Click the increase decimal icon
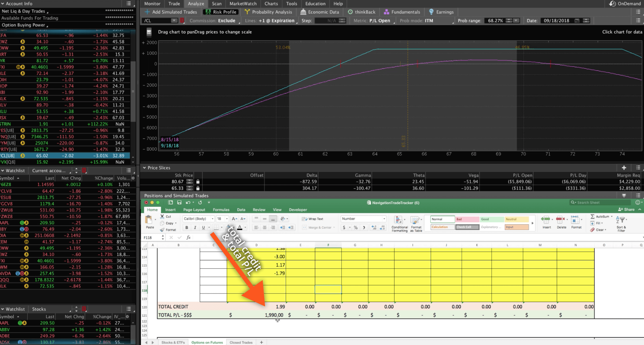This screenshot has width=644, height=345. 374,228
